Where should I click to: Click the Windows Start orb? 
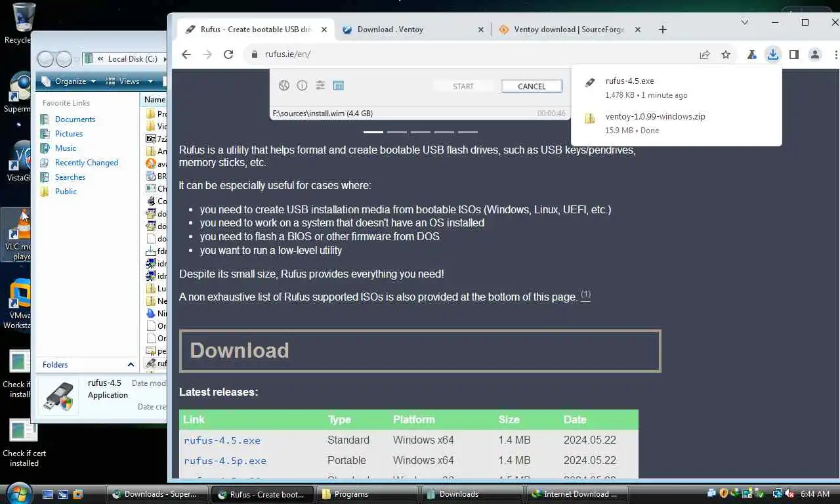click(x=18, y=493)
